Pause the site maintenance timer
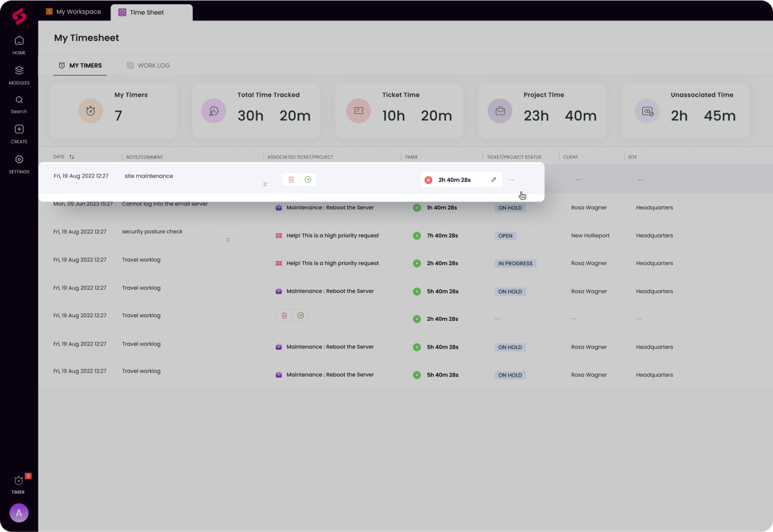 click(x=428, y=179)
